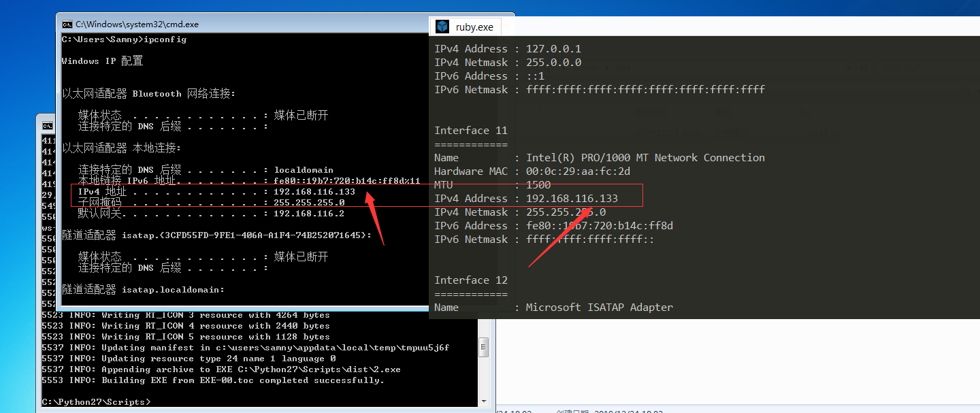Click the Building EXE completed successfully line
980x413 pixels.
[213, 380]
